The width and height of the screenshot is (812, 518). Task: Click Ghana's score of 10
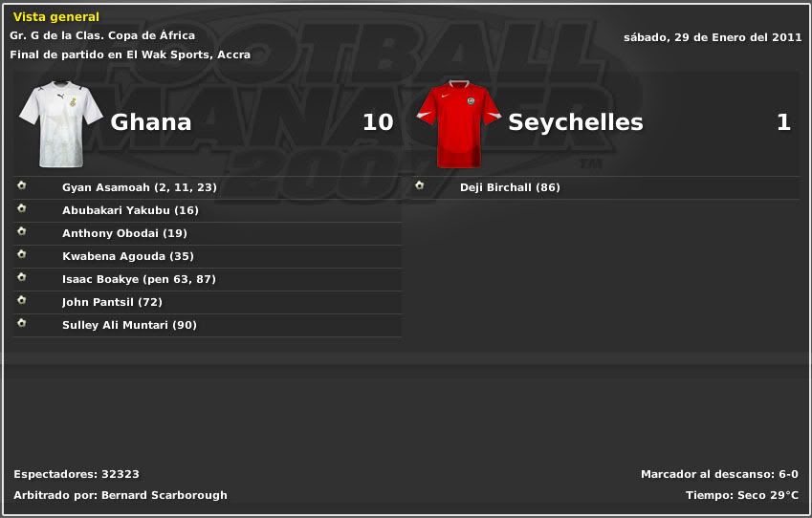(378, 122)
